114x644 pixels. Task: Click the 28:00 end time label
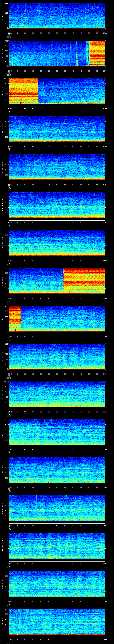[105, 525]
